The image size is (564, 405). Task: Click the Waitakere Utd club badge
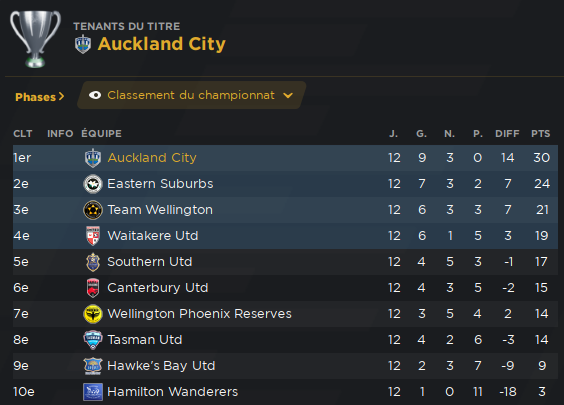[93, 236]
